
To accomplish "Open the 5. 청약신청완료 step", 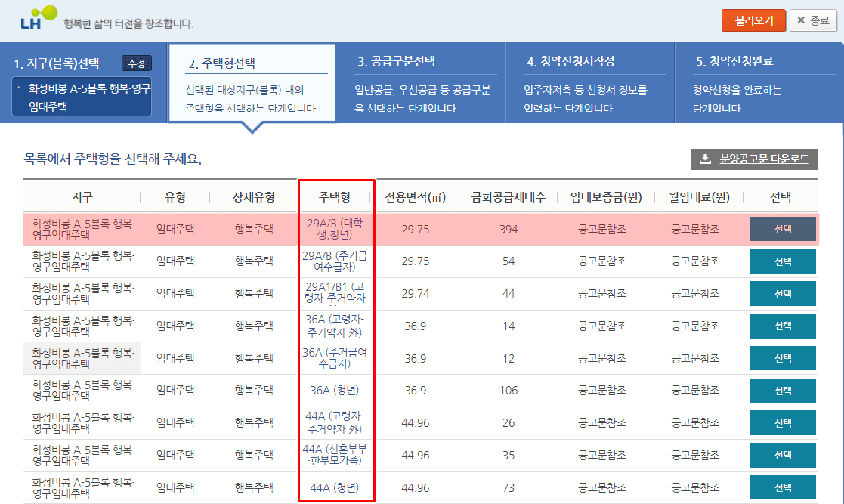I will (734, 62).
